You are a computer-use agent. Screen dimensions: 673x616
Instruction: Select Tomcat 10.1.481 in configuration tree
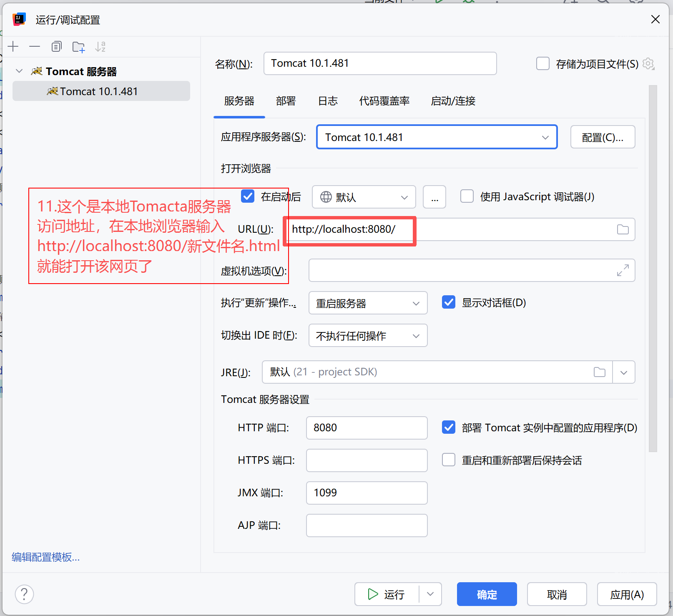click(101, 91)
